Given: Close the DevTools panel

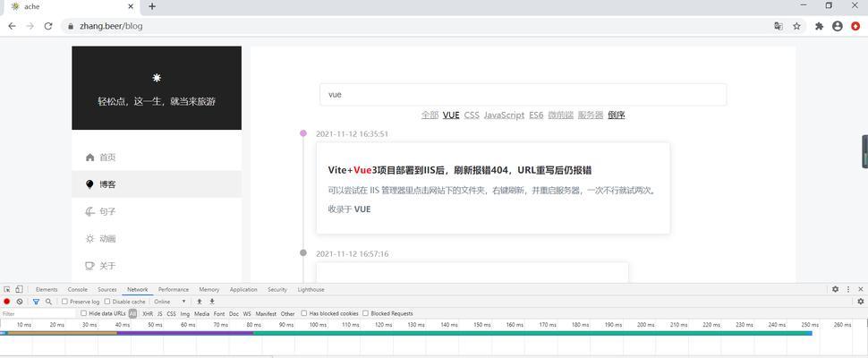Looking at the screenshot, I should point(861,289).
